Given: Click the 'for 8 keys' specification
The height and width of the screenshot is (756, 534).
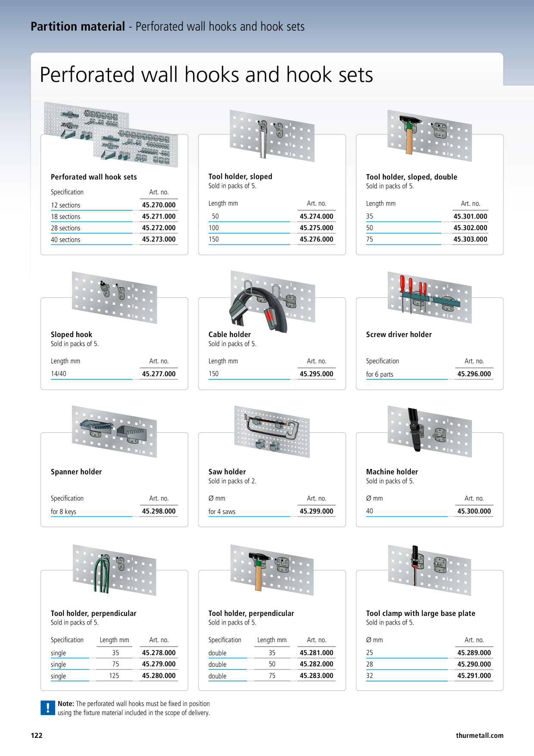Looking at the screenshot, I should 63,512.
